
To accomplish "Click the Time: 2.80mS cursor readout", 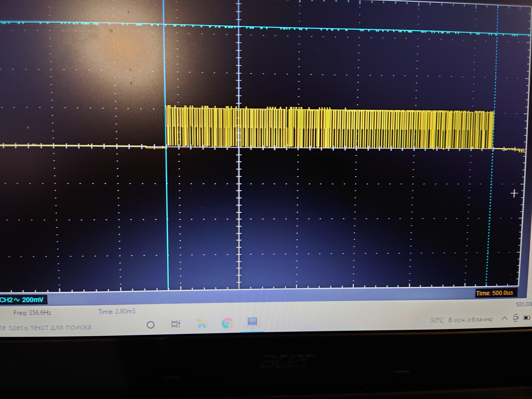I will point(117,312).
